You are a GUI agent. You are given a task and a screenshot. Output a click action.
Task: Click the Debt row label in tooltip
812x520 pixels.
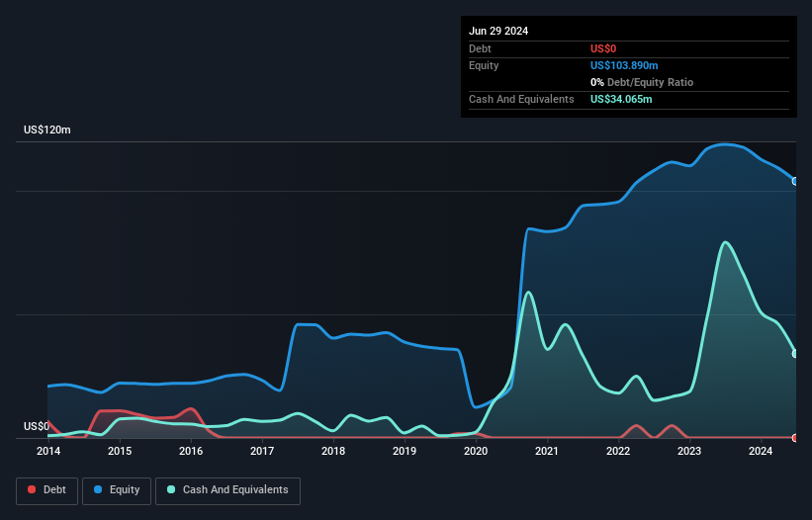pyautogui.click(x=480, y=48)
